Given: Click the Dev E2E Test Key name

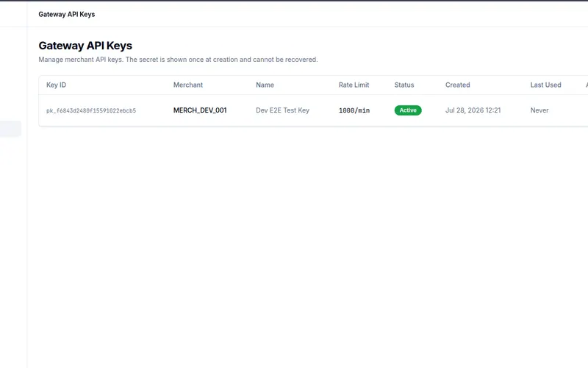Looking at the screenshot, I should click(282, 110).
